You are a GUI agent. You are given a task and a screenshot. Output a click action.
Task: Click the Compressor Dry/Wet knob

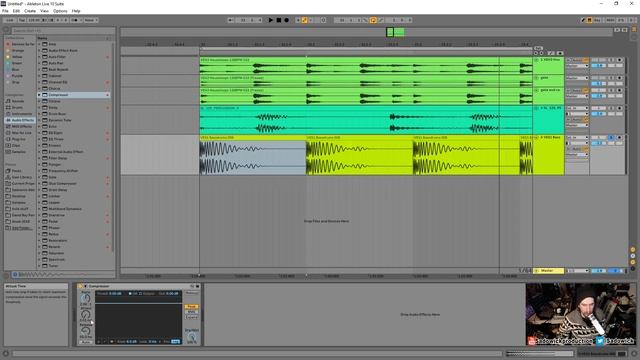coord(191,337)
